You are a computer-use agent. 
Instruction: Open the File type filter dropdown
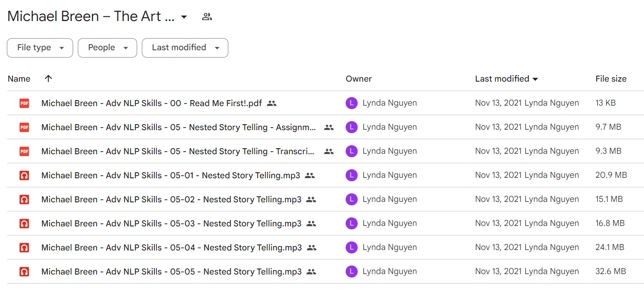tap(40, 48)
